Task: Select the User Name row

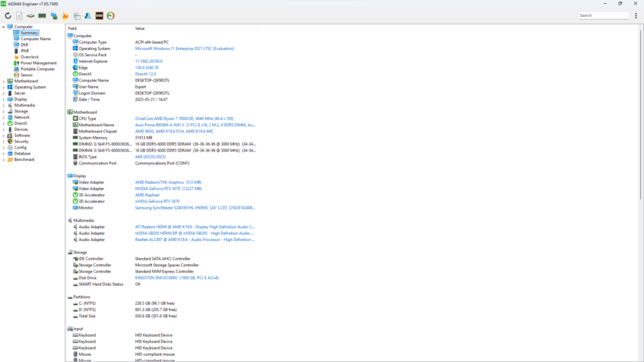Action: [x=162, y=87]
